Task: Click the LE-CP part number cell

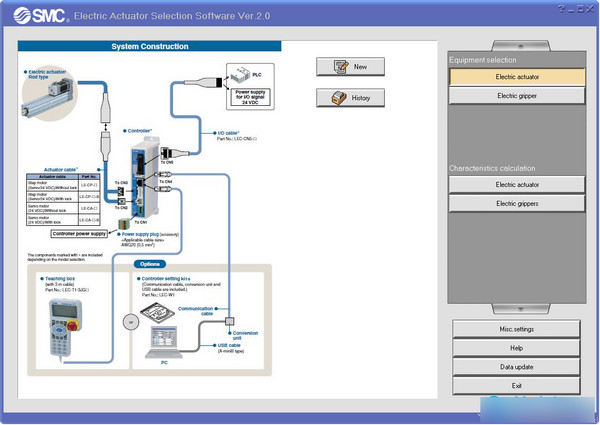Action: point(89,185)
